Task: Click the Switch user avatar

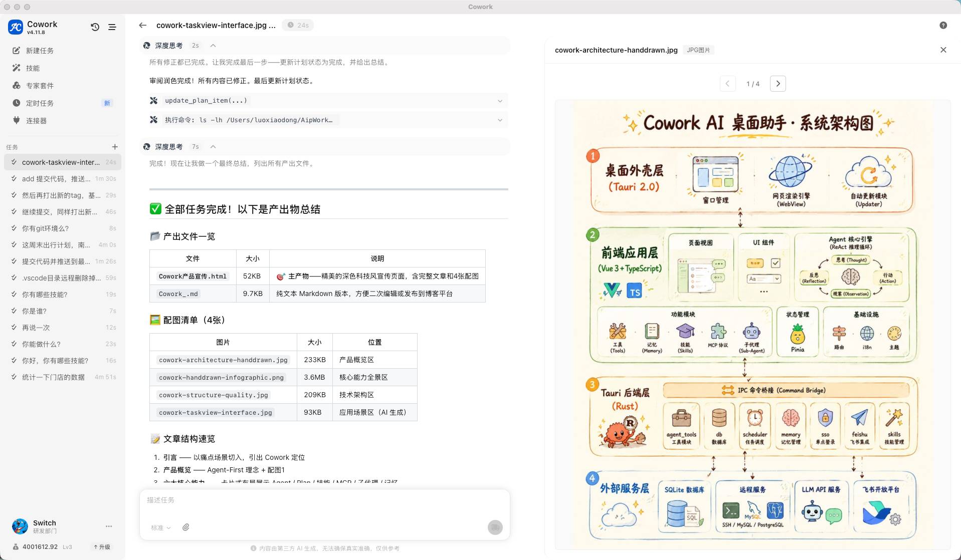Action: coord(20,526)
